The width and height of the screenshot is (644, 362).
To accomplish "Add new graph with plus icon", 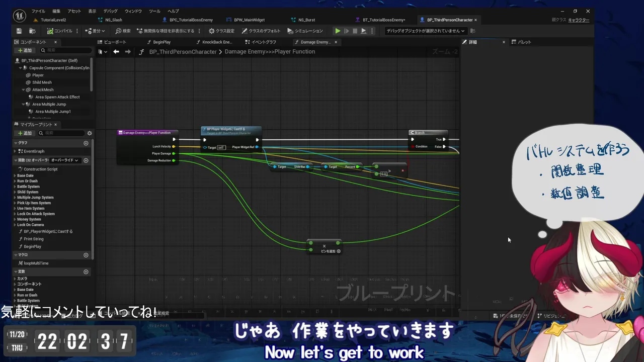I will tap(86, 143).
